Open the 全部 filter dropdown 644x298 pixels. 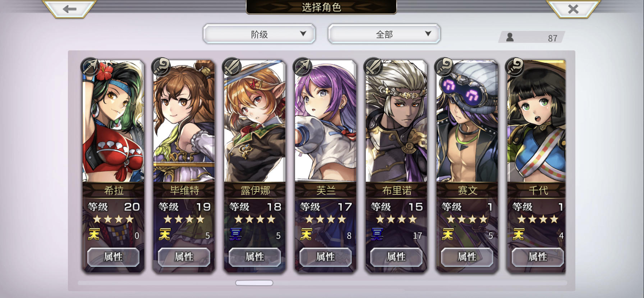(384, 34)
